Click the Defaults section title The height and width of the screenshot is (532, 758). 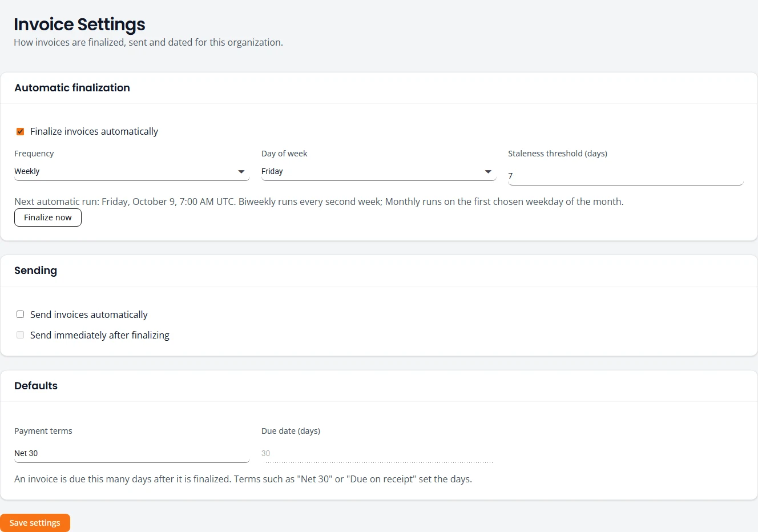pos(36,386)
